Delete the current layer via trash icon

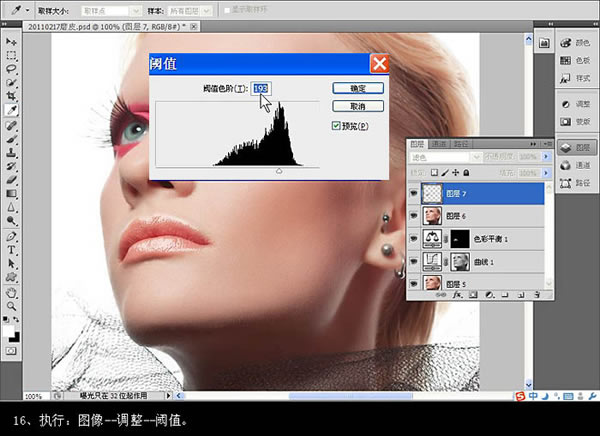pos(537,295)
